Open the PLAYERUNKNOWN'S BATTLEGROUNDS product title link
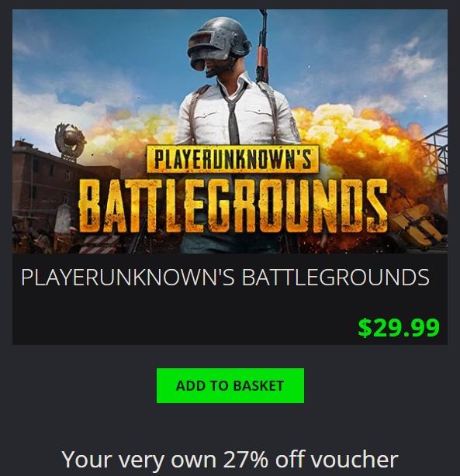The width and height of the screenshot is (460, 476). tap(225, 277)
